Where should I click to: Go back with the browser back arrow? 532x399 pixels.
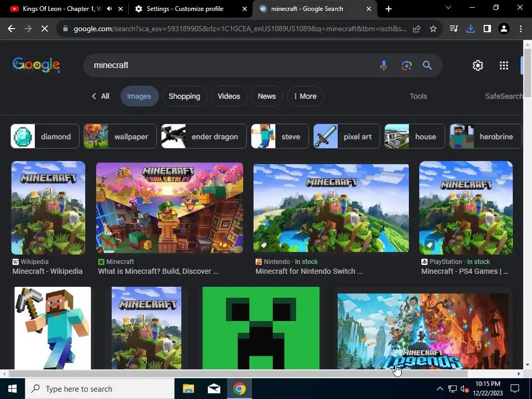11,29
